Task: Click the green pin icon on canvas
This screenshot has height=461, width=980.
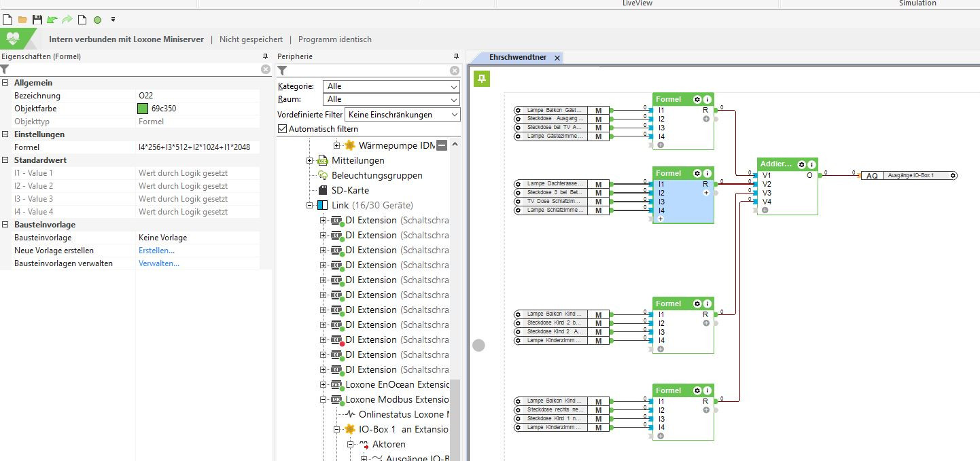Action: coord(481,80)
